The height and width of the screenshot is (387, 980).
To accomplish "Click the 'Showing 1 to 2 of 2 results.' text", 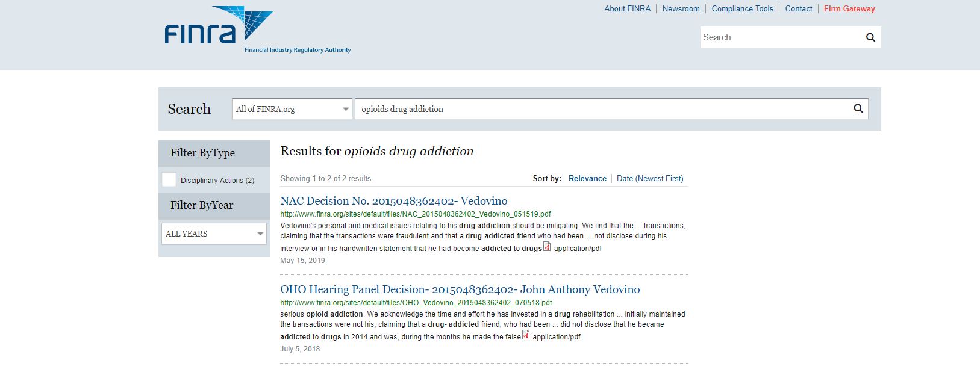I will coord(326,178).
